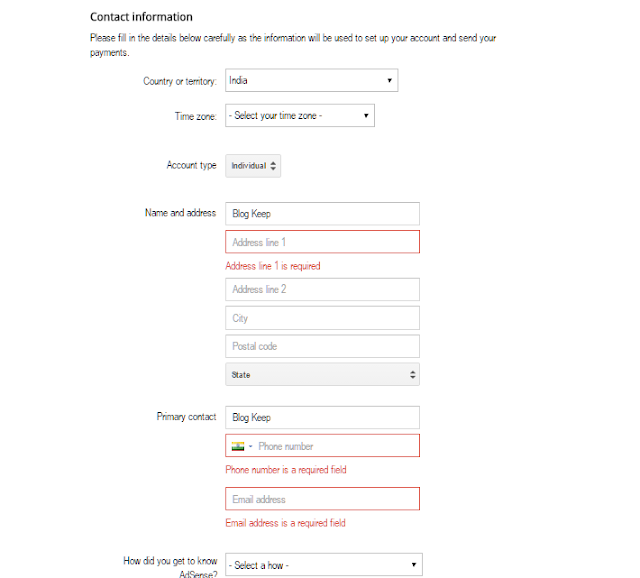Click the India flag icon in phone field

pos(238,446)
